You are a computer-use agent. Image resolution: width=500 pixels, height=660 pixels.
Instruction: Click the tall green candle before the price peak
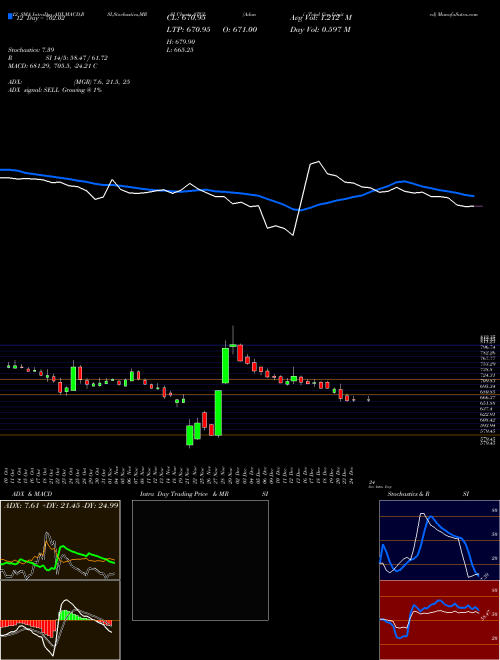click(x=226, y=365)
